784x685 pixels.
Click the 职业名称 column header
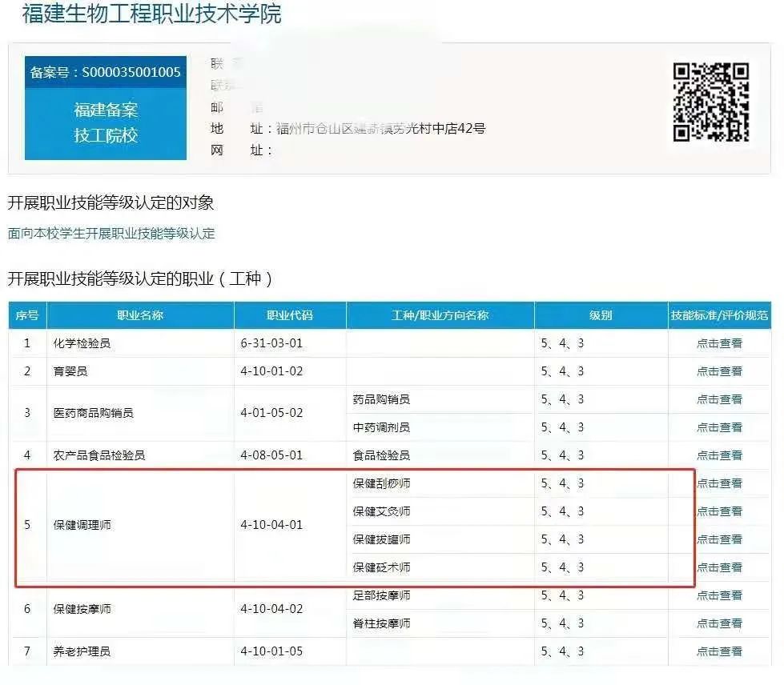(140, 315)
